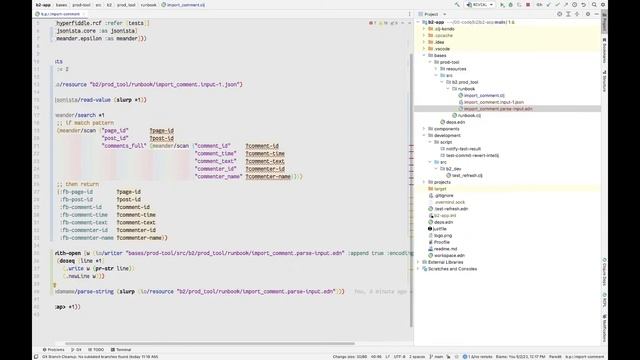Open Git history clock icon
This screenshot has height=360, width=640.
(574, 5)
